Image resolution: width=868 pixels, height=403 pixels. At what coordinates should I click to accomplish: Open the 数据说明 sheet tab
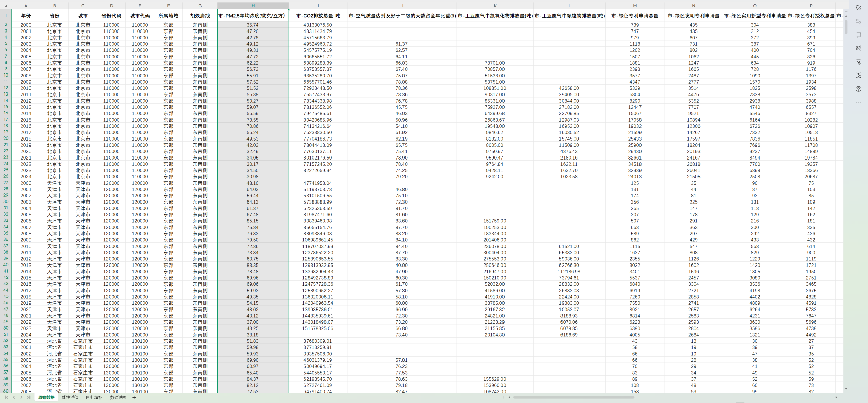tap(118, 397)
